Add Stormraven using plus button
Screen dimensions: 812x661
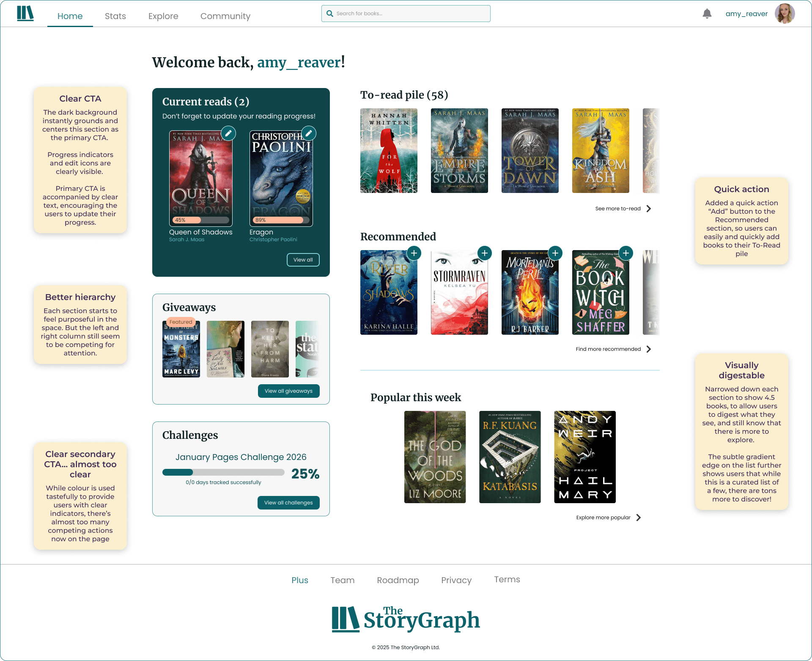pyautogui.click(x=484, y=253)
